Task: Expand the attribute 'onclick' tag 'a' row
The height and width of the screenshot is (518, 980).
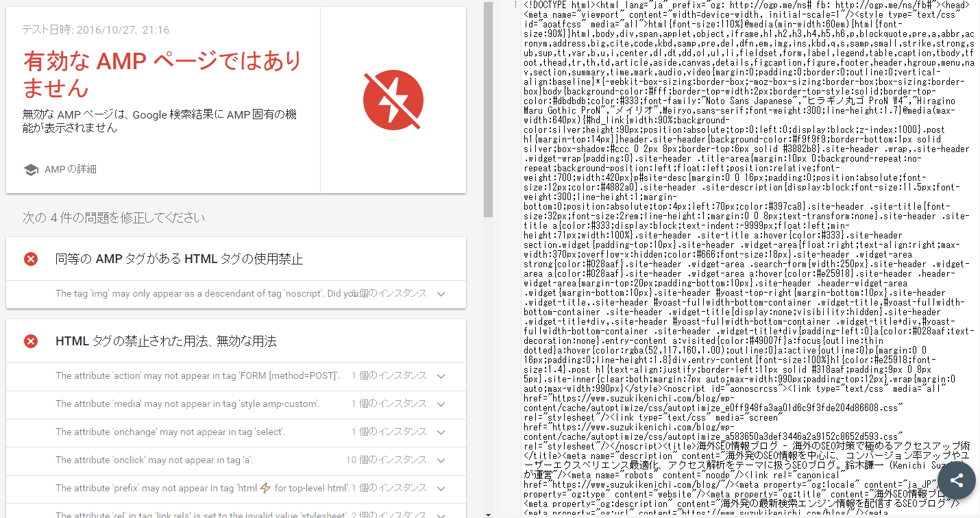Action: click(236, 460)
